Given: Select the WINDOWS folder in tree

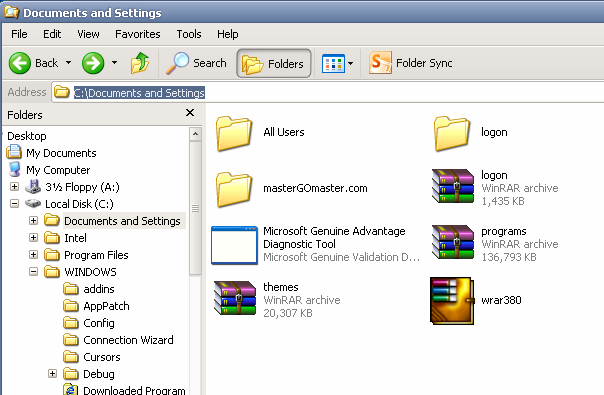Looking at the screenshot, I should click(90, 272).
